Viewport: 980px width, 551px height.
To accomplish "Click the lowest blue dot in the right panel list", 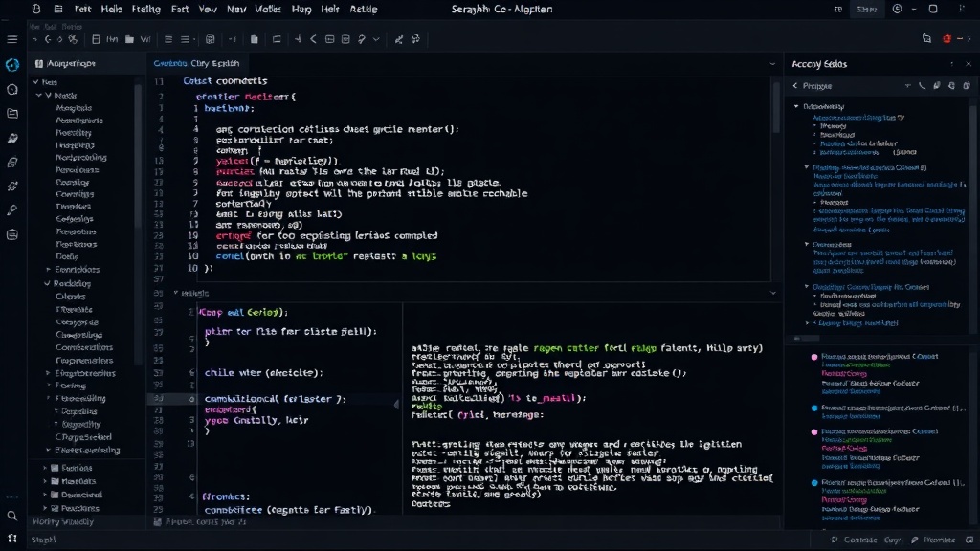I will tap(813, 483).
